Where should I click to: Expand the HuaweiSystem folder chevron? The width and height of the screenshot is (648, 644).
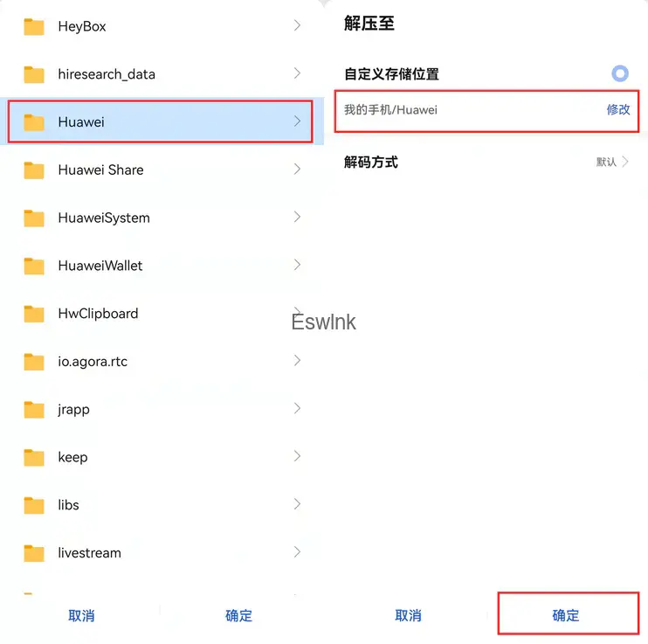297,217
